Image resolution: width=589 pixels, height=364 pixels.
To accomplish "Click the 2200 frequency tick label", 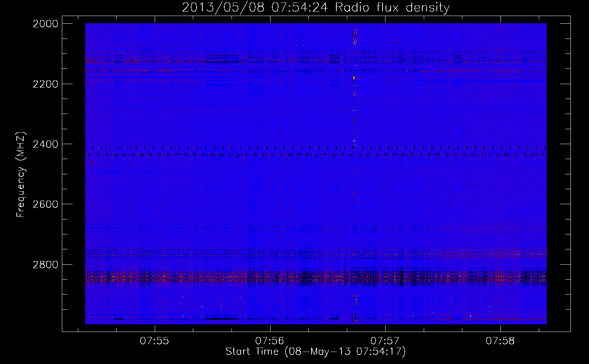I will pos(46,84).
